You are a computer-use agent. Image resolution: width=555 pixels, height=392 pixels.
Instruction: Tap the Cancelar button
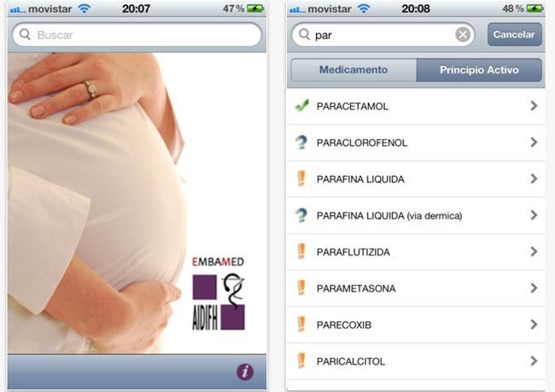[x=514, y=34]
